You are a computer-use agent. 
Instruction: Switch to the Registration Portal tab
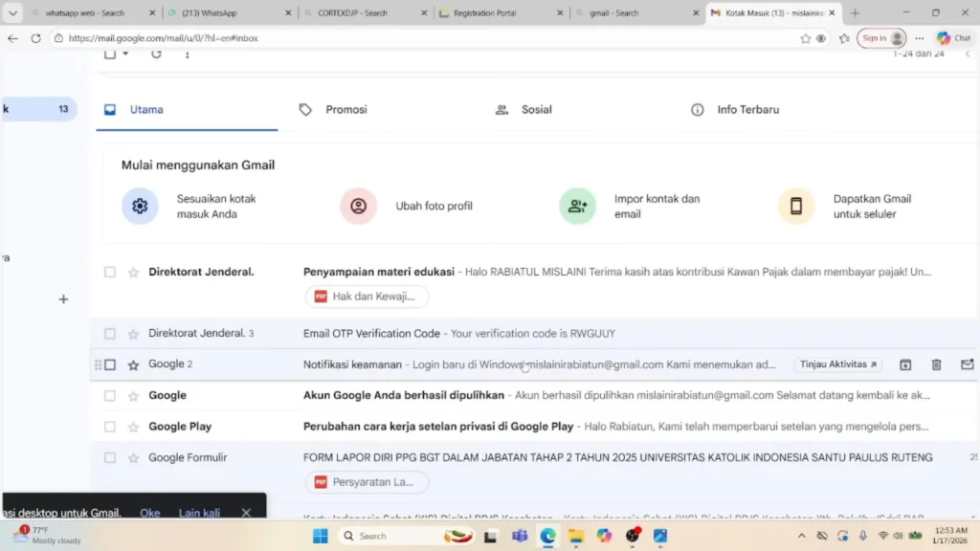[501, 12]
